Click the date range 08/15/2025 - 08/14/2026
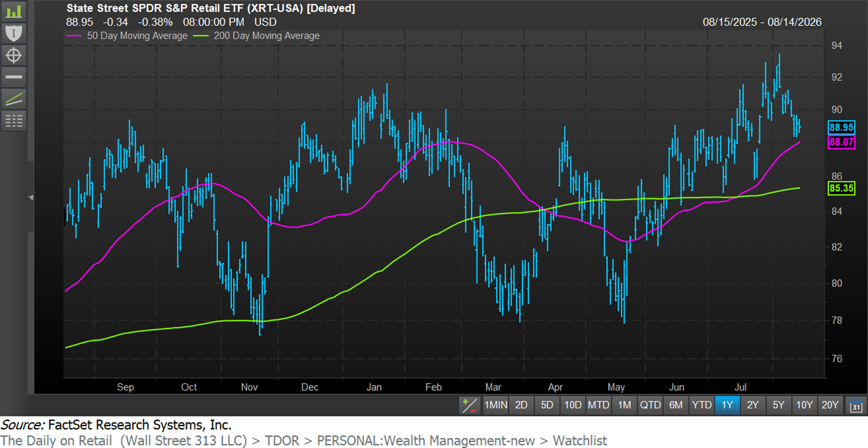This screenshot has width=868, height=448. 762,22
